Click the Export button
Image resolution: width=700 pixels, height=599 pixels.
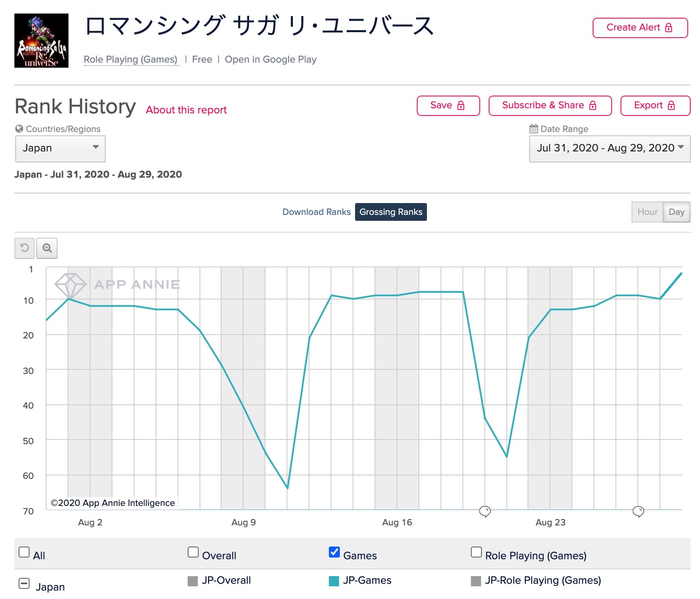coord(656,106)
